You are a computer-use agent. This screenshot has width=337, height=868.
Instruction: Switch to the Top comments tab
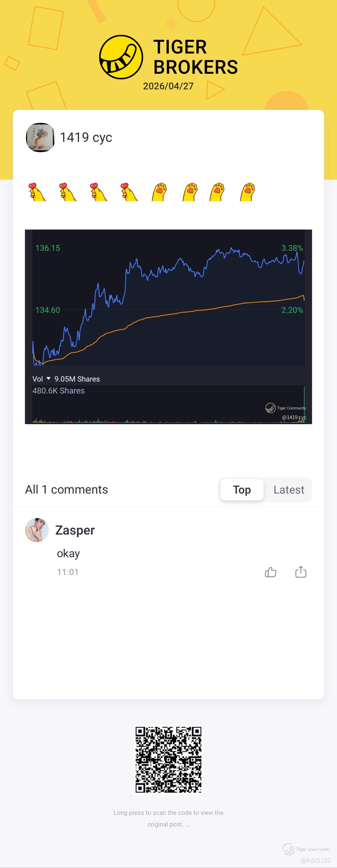click(242, 489)
